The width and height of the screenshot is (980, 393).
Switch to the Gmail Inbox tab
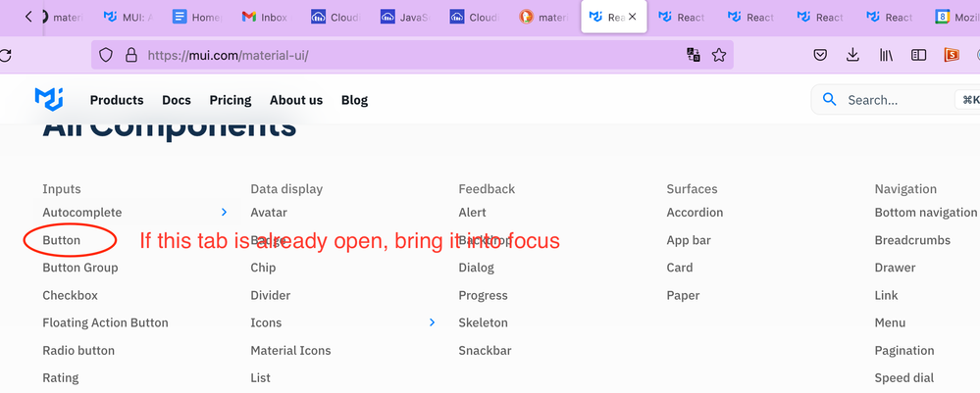[x=265, y=17]
